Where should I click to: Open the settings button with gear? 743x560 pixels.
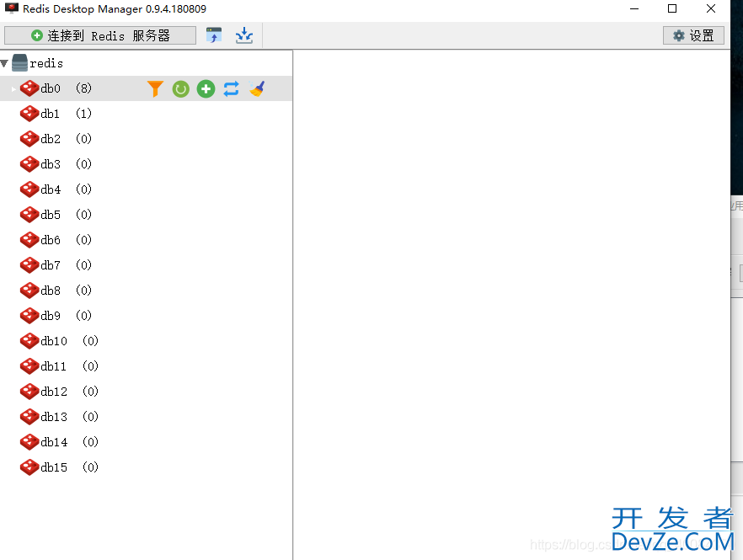[693, 35]
